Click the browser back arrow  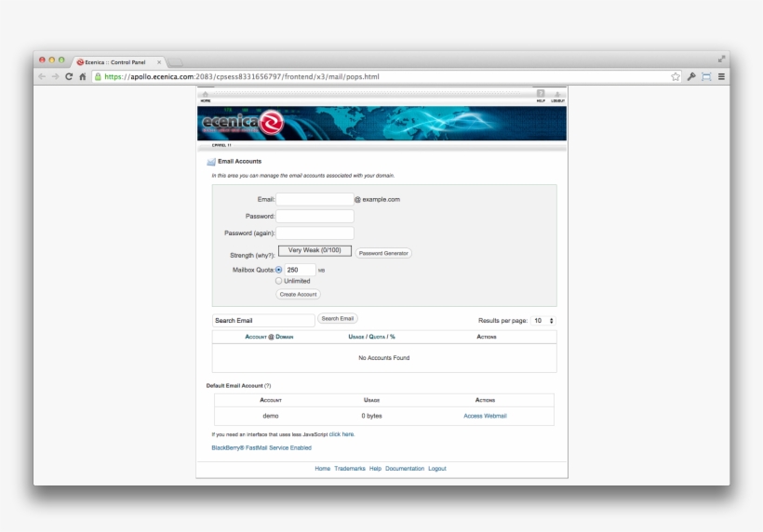pos(42,76)
